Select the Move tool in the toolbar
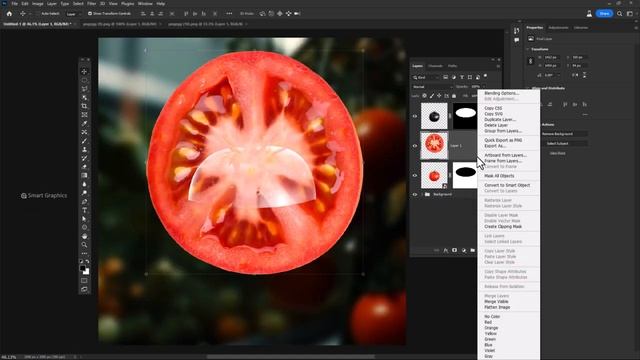Image resolution: width=640 pixels, height=360 pixels. pyautogui.click(x=84, y=71)
